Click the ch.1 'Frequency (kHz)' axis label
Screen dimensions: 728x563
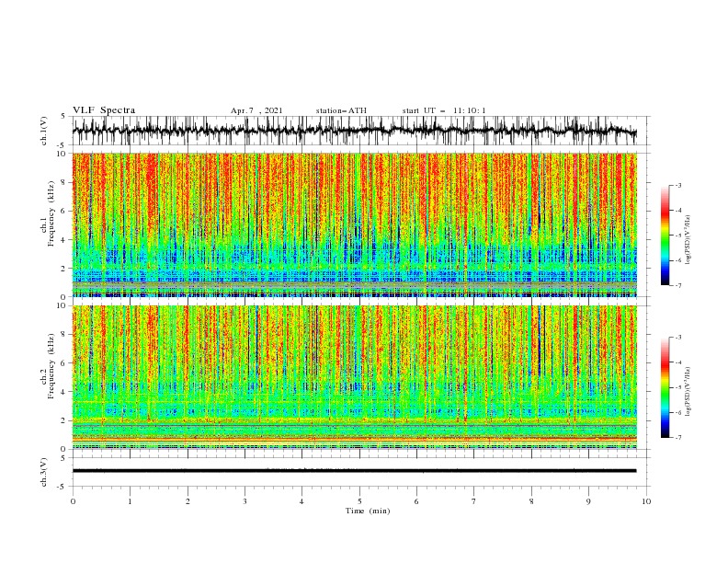(51, 213)
